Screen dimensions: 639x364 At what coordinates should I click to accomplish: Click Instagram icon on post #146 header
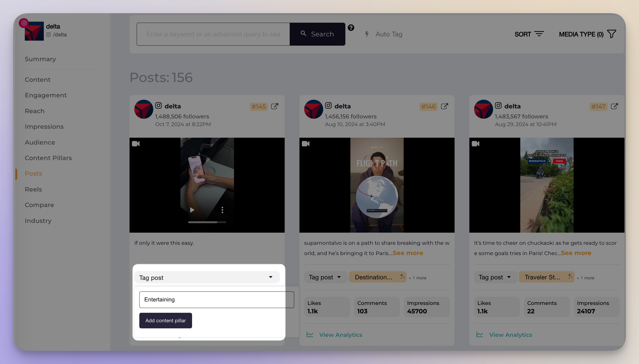pyautogui.click(x=328, y=106)
